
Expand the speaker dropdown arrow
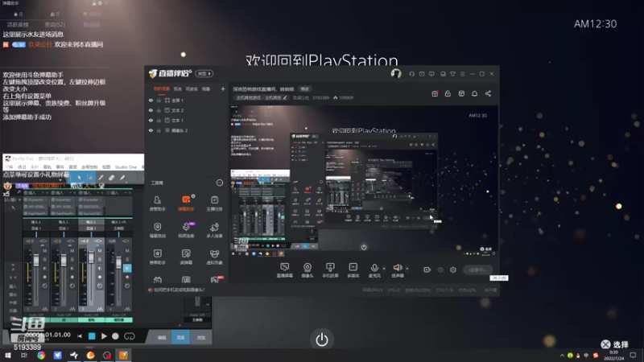click(x=407, y=269)
